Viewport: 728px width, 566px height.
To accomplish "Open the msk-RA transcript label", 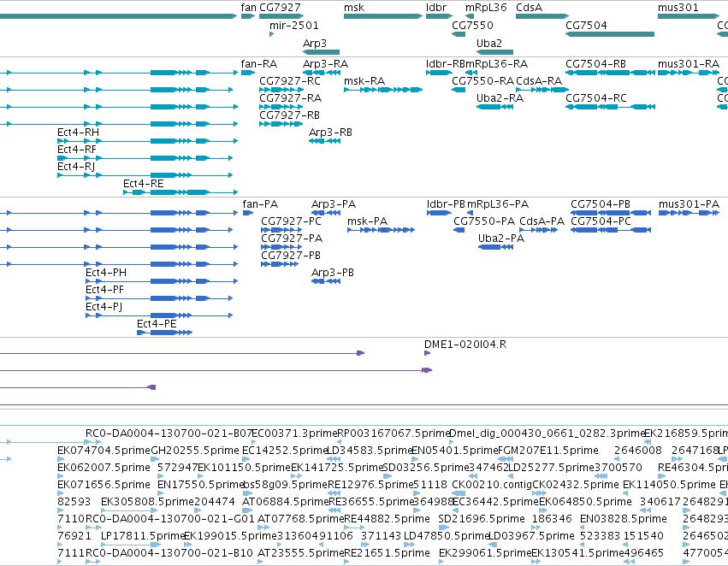I will coord(364,80).
